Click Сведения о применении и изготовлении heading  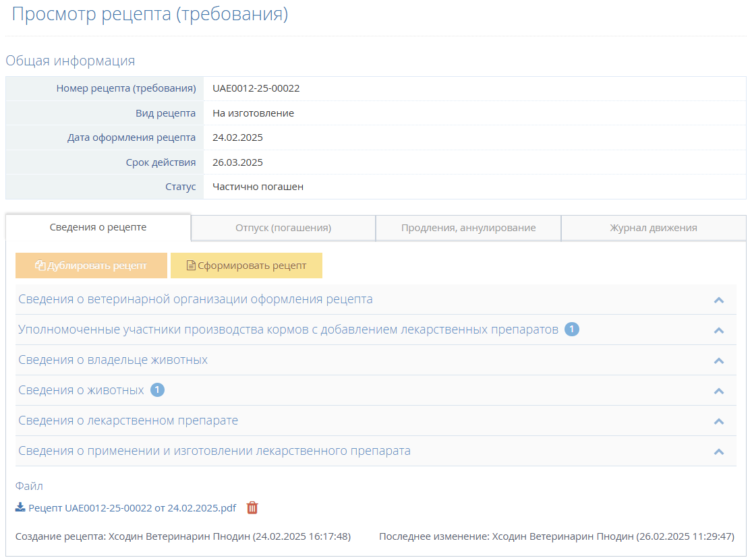[x=214, y=451]
